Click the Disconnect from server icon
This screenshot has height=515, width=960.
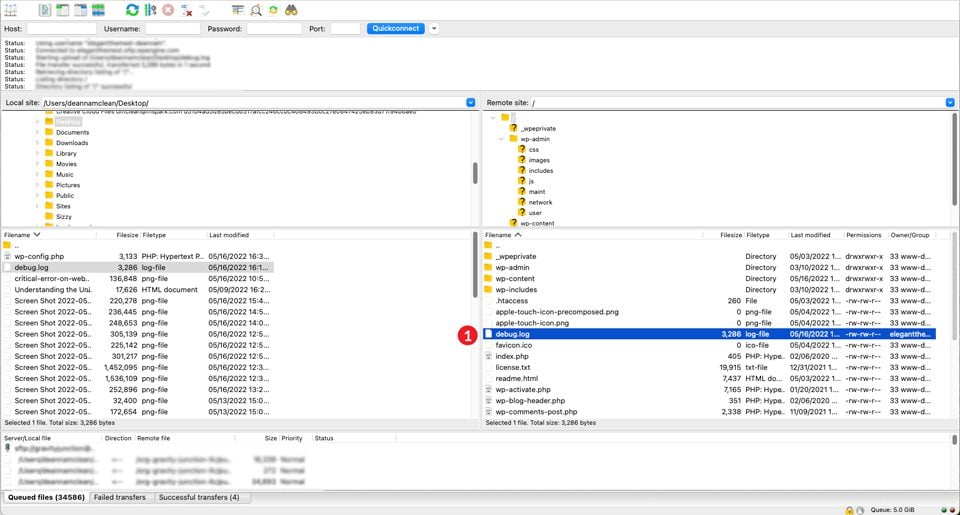pos(186,10)
